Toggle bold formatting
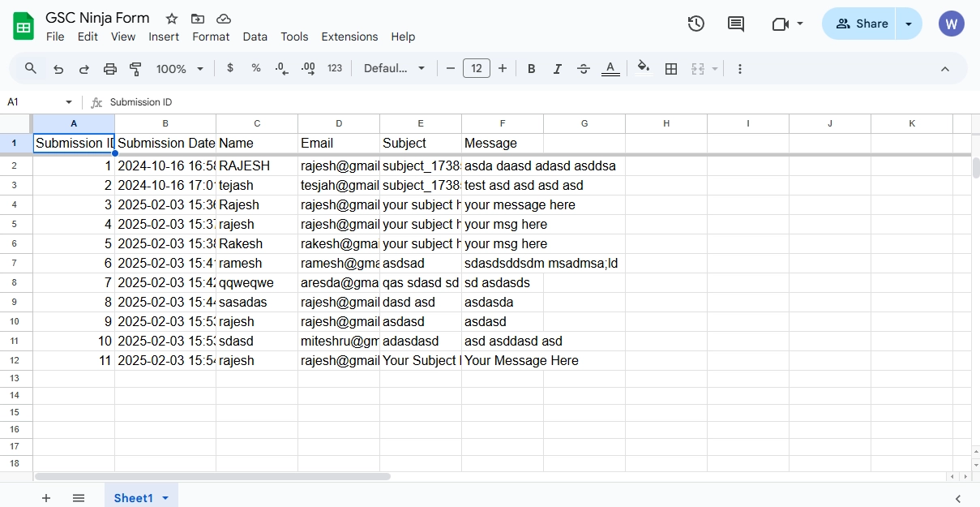The image size is (980, 507). click(531, 68)
